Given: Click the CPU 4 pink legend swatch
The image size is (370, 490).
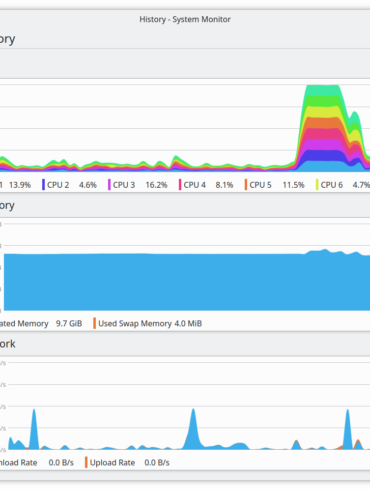Looking at the screenshot, I should coord(180,185).
